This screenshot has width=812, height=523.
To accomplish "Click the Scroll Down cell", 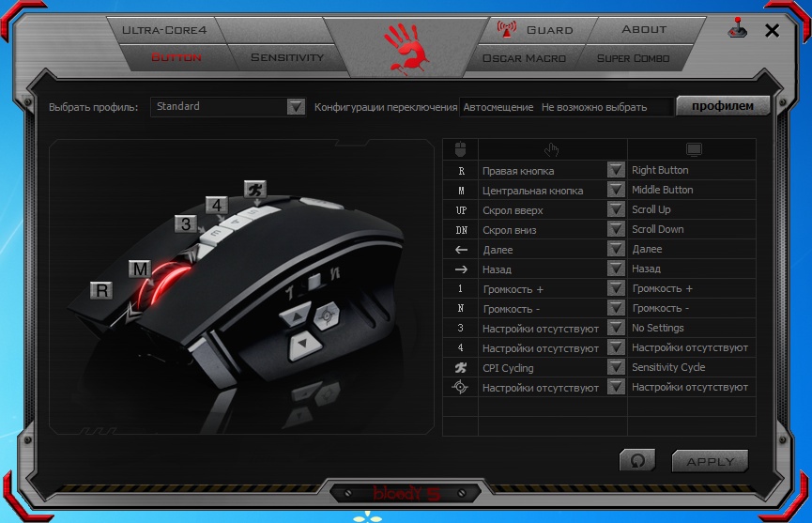I will click(x=691, y=229).
